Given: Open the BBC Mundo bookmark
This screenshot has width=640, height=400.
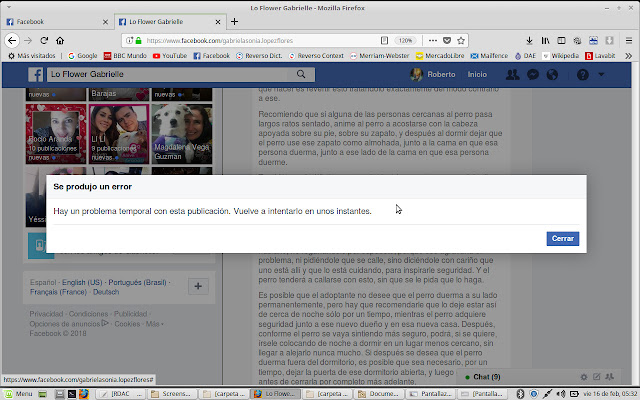Looking at the screenshot, I should (125, 56).
